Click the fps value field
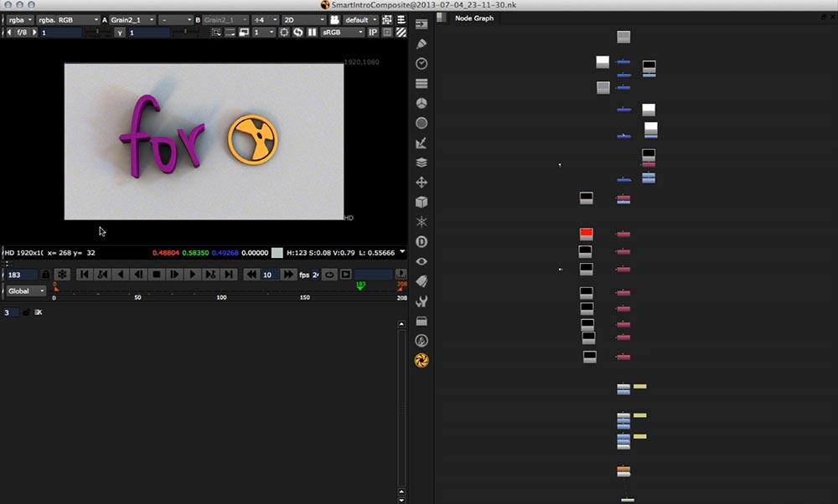Screen dimensions: 838x504 click(x=315, y=275)
